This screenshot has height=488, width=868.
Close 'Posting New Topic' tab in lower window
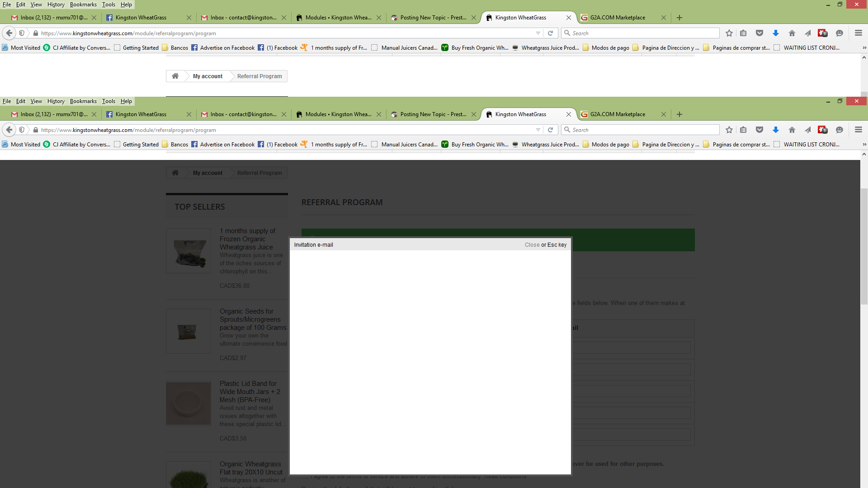[x=474, y=114]
